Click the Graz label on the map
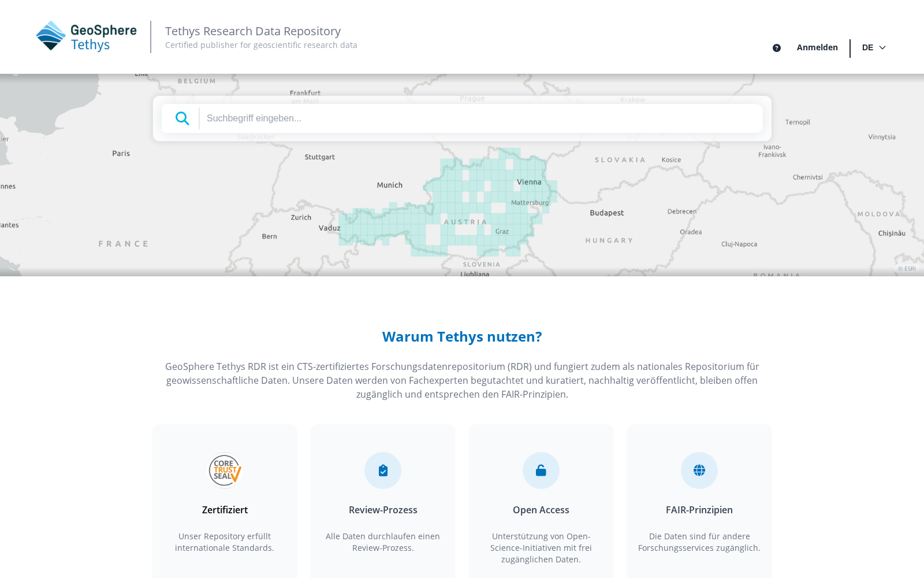924x578 pixels. point(502,232)
